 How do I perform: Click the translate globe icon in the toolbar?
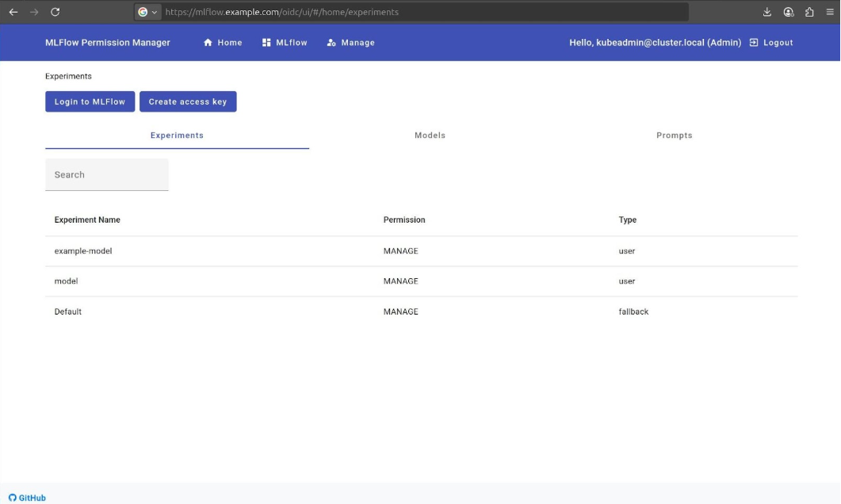788,12
